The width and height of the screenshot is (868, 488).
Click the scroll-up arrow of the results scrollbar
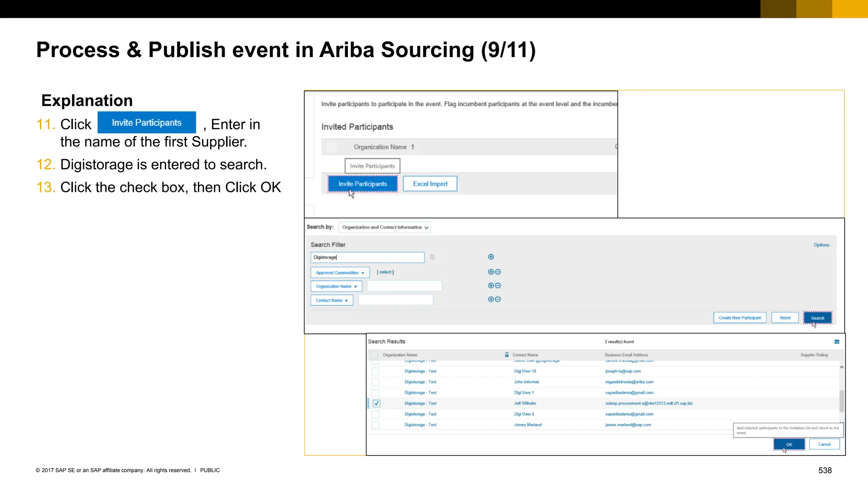point(842,367)
